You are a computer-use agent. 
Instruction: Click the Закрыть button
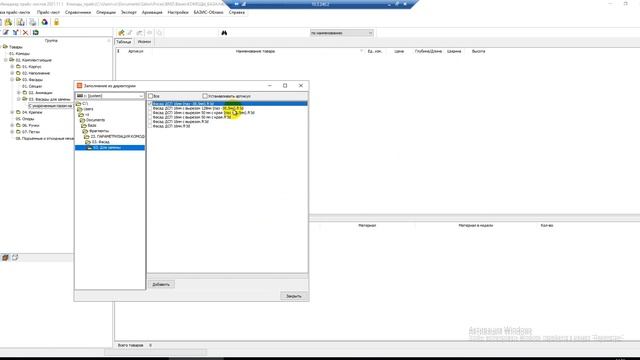(293, 296)
